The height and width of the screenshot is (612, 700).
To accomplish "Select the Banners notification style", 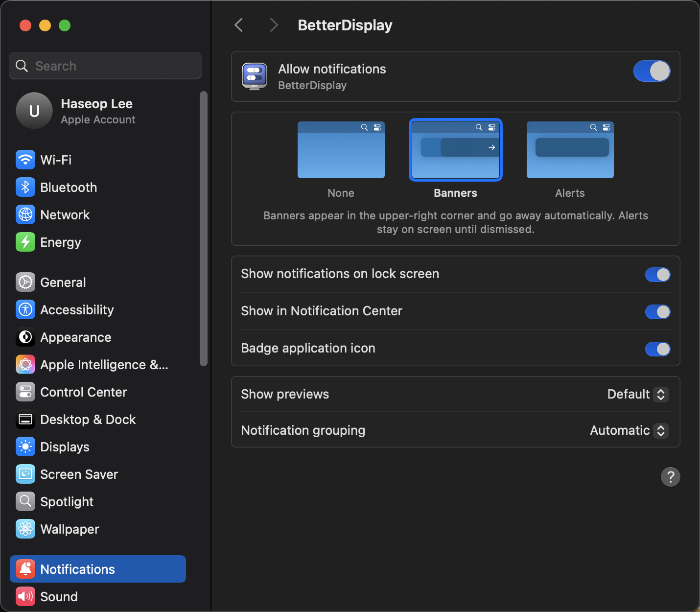I will click(x=456, y=150).
